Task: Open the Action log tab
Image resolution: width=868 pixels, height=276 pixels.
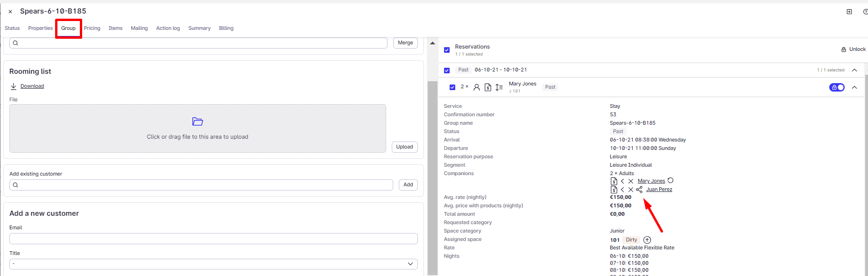Action: (168, 28)
